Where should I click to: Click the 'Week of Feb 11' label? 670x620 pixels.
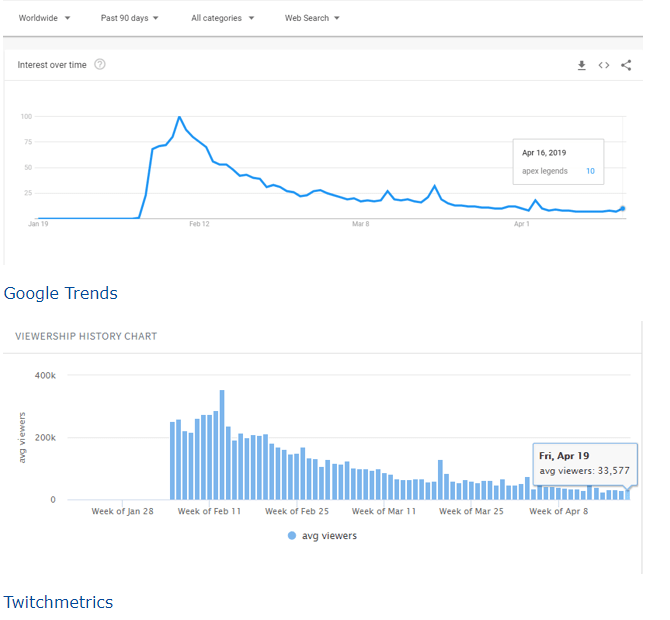[209, 511]
